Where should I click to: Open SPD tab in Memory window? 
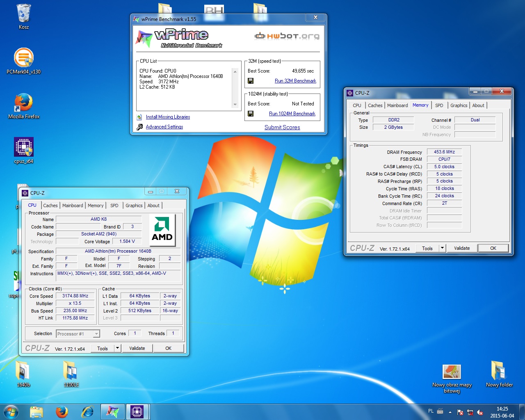439,105
